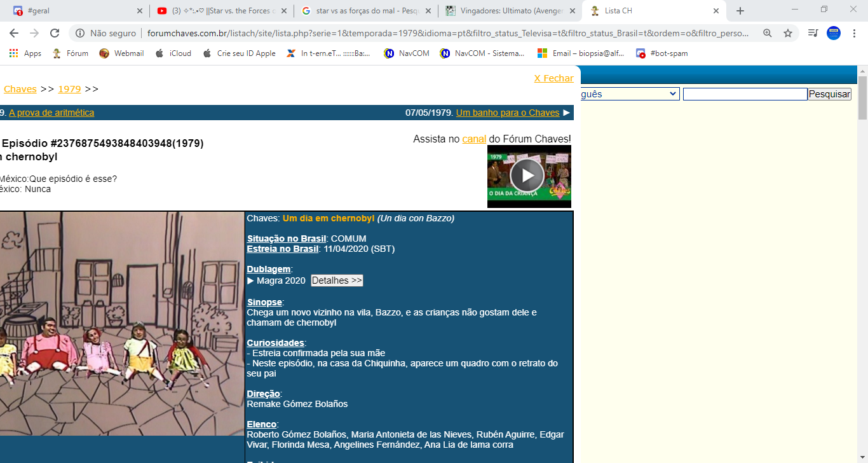
Task: Open the 'Chaves' breadcrumb link
Action: pos(20,89)
